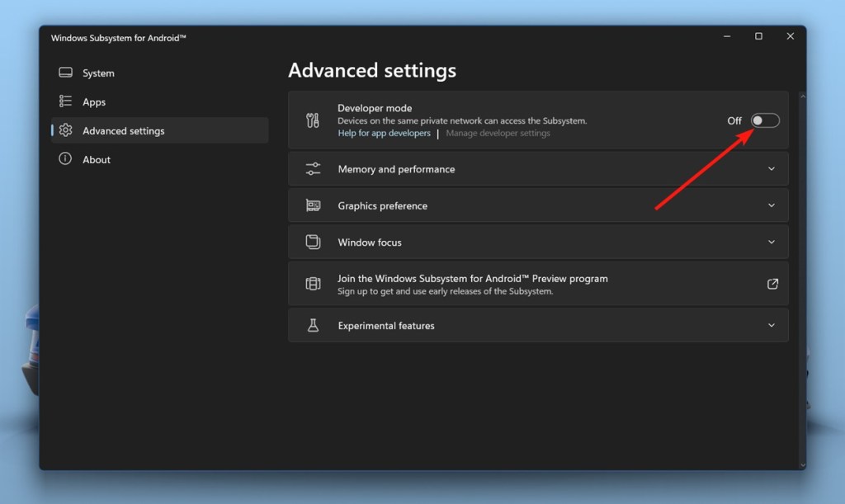
Task: Close the Windows Subsystem for Android window
Action: (790, 36)
